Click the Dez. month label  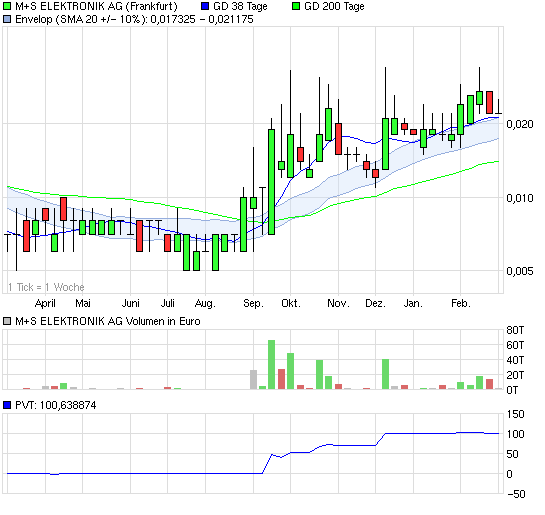tap(375, 303)
